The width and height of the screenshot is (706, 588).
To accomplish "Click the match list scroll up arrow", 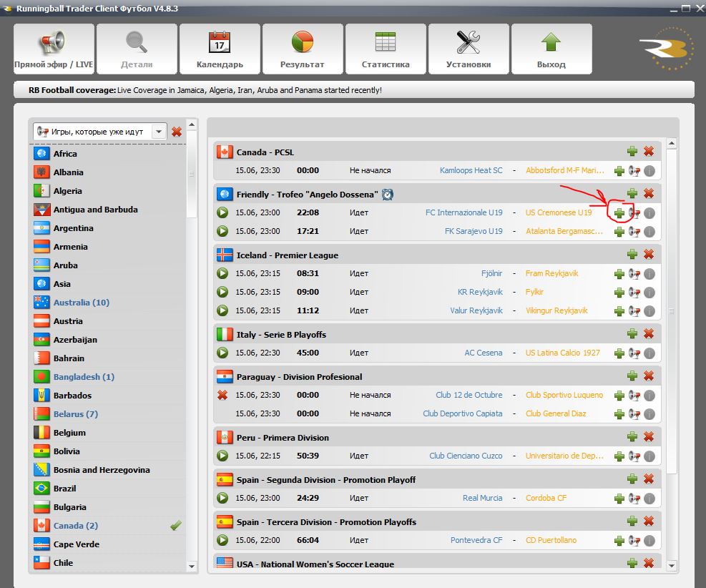I will [x=672, y=143].
